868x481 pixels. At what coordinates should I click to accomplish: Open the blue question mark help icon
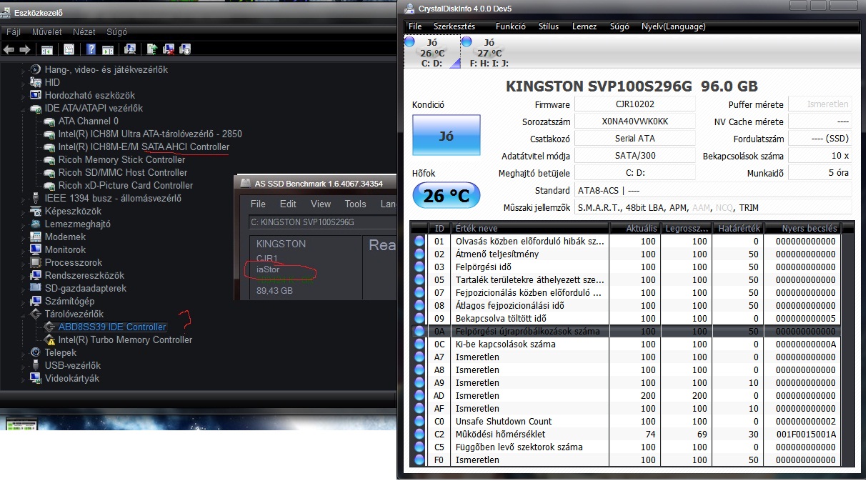pos(91,49)
